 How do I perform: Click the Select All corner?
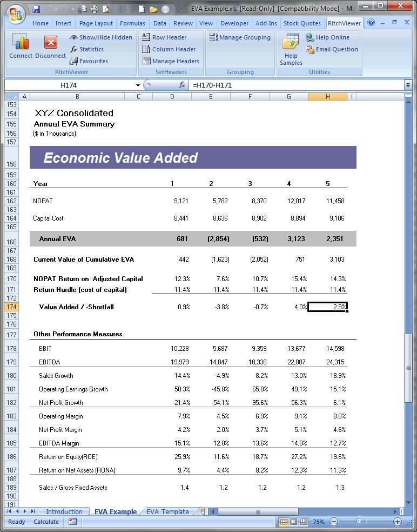pos(11,97)
